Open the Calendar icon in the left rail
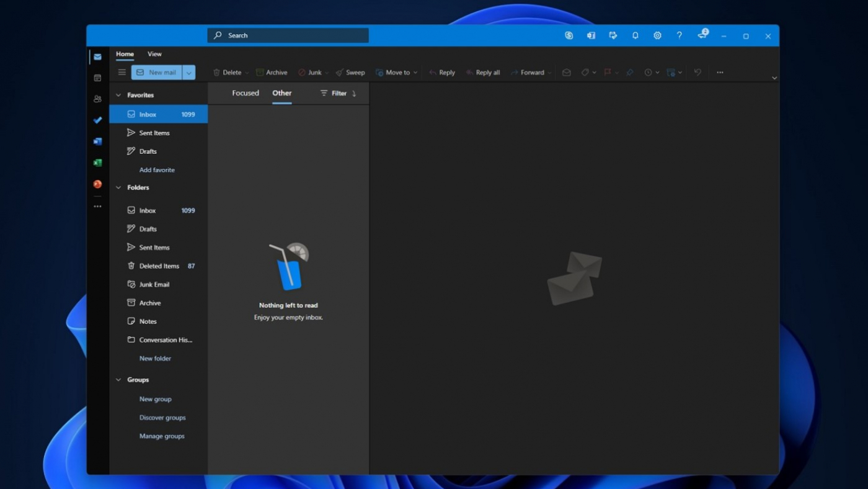Image resolution: width=868 pixels, height=489 pixels. (x=97, y=78)
